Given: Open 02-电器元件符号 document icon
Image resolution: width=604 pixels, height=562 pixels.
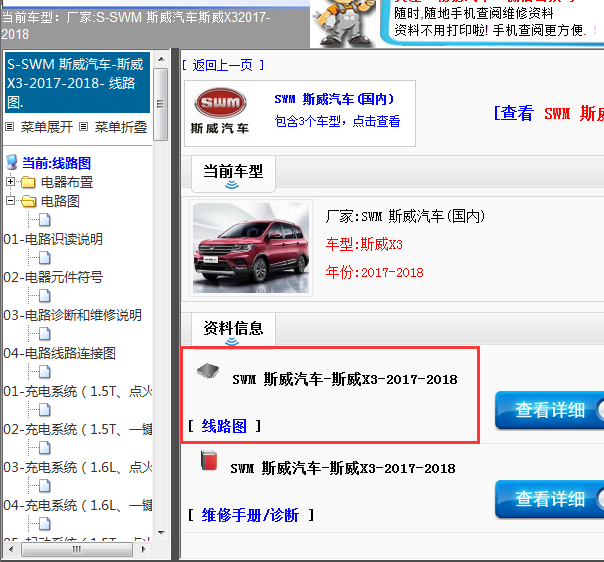Looking at the screenshot, I should click(45, 258).
